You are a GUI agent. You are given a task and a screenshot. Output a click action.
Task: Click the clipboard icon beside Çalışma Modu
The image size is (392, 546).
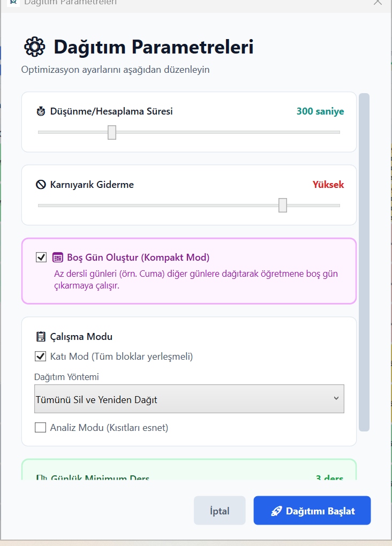pyautogui.click(x=40, y=337)
